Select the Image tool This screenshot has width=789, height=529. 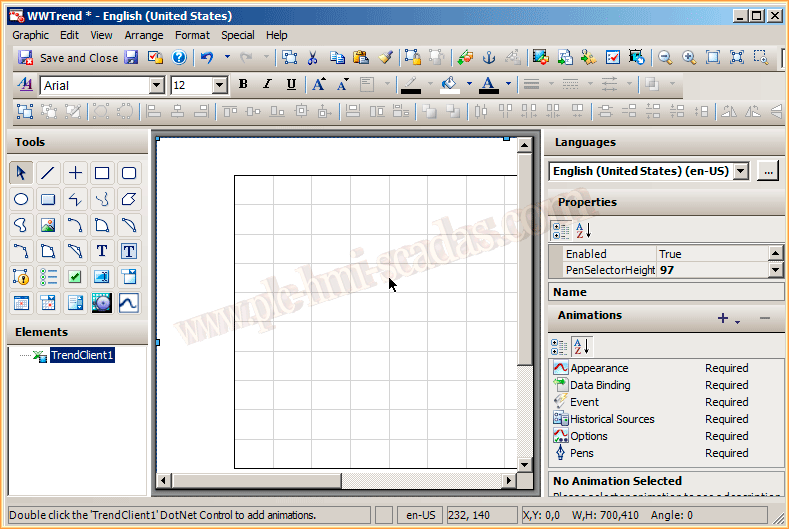pyautogui.click(x=48, y=225)
